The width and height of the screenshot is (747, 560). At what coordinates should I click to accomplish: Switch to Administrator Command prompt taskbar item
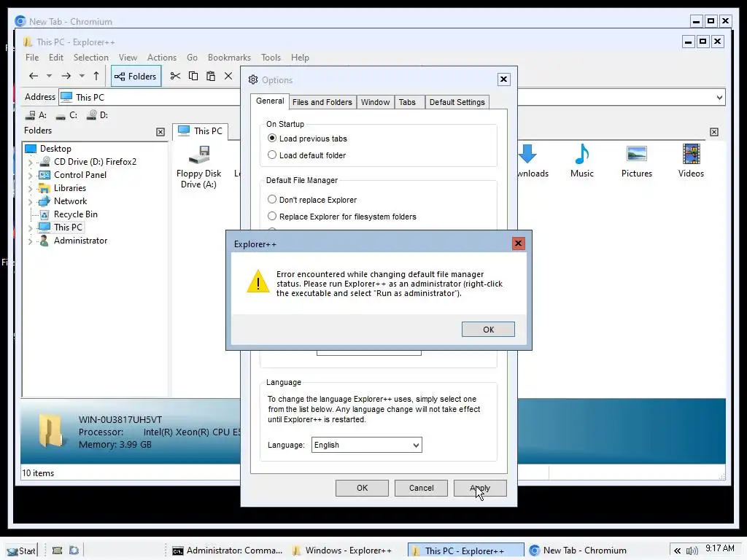(x=228, y=551)
